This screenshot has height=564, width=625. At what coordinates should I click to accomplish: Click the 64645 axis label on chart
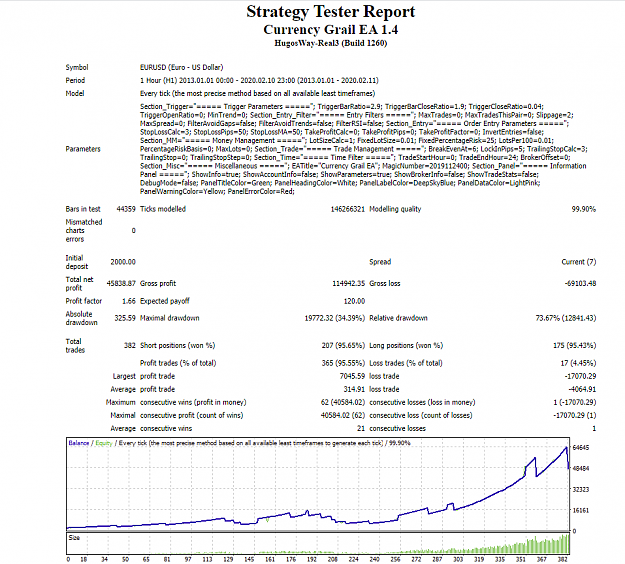pyautogui.click(x=580, y=448)
